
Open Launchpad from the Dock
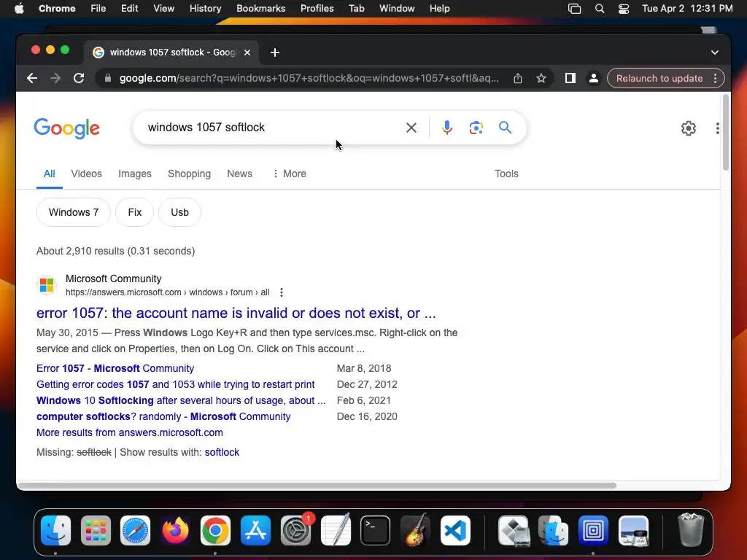tap(96, 530)
